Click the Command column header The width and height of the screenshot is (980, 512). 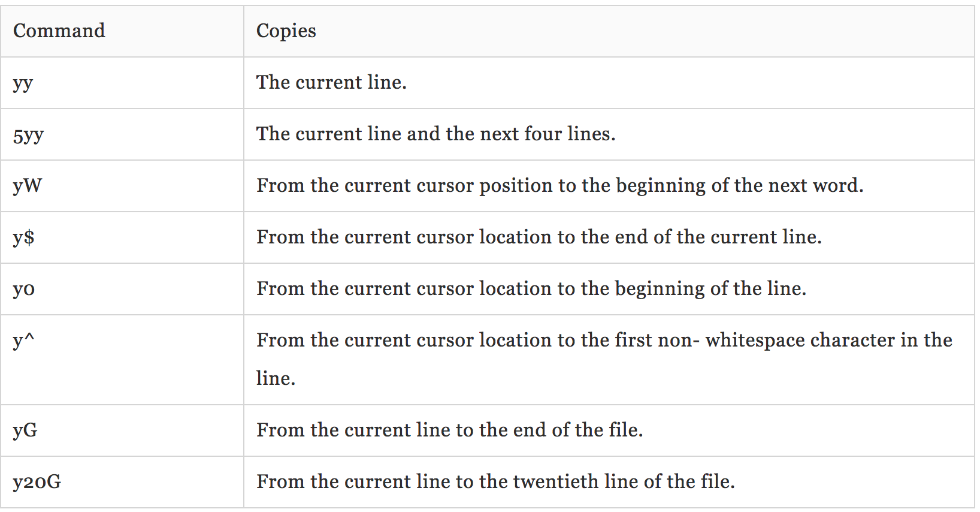click(59, 31)
